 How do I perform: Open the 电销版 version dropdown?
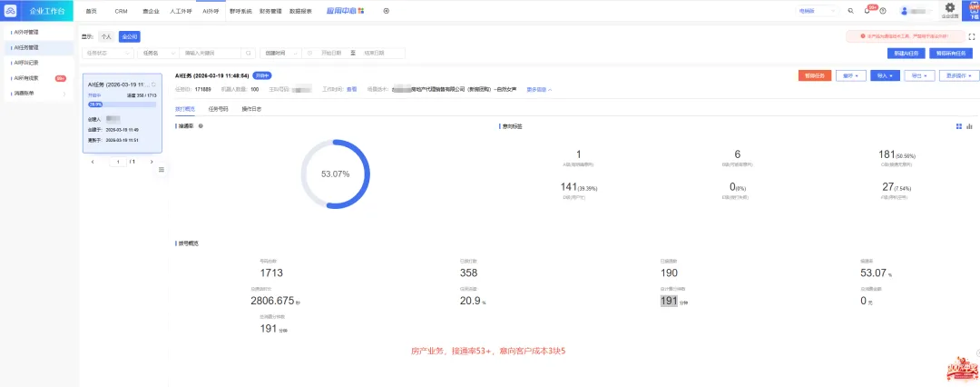pyautogui.click(x=818, y=11)
